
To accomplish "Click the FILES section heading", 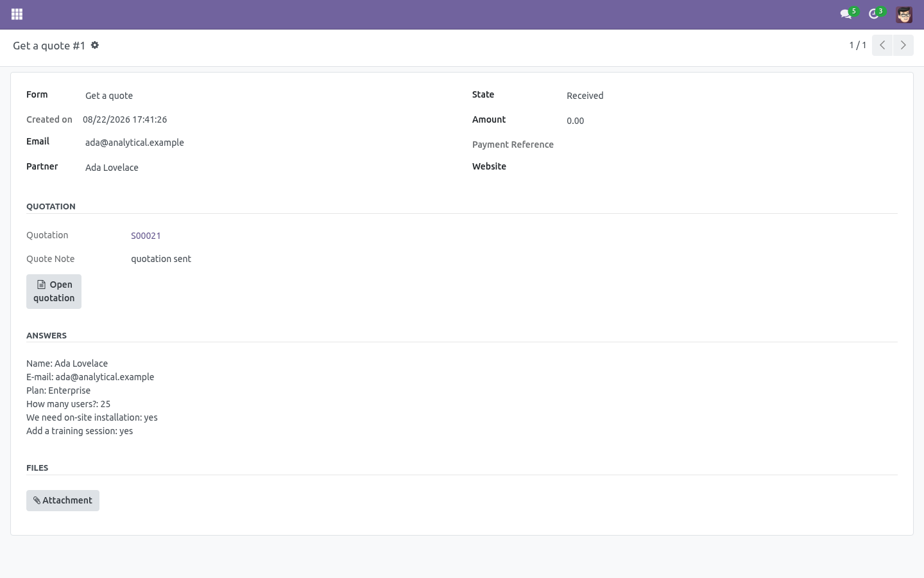I will 37,468.
